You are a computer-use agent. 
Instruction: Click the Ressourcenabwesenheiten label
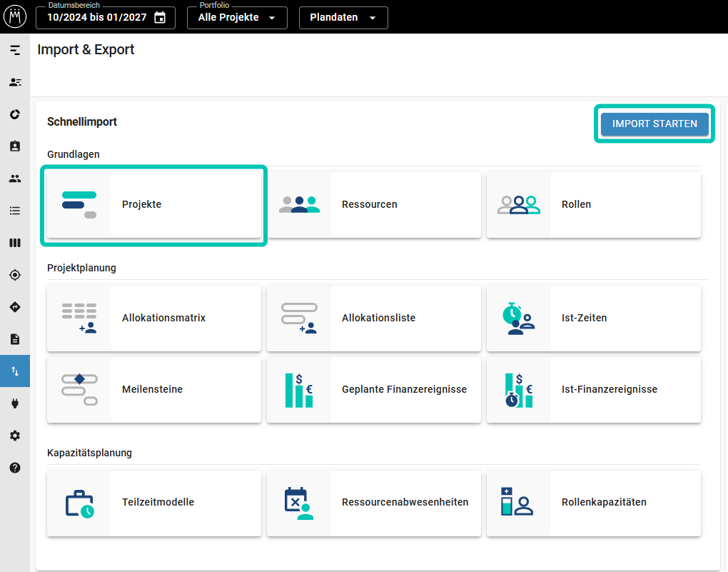405,502
